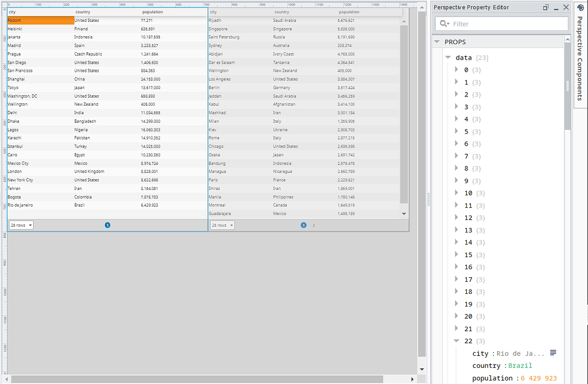Image resolution: width=588 pixels, height=384 pixels.
Task: Select the Brazil country value of element 22
Action: point(519,366)
